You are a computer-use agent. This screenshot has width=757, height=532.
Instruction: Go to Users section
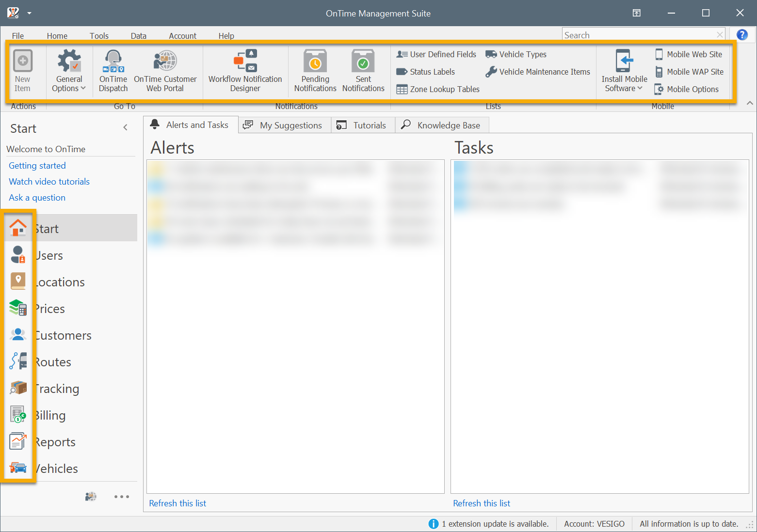(71, 255)
